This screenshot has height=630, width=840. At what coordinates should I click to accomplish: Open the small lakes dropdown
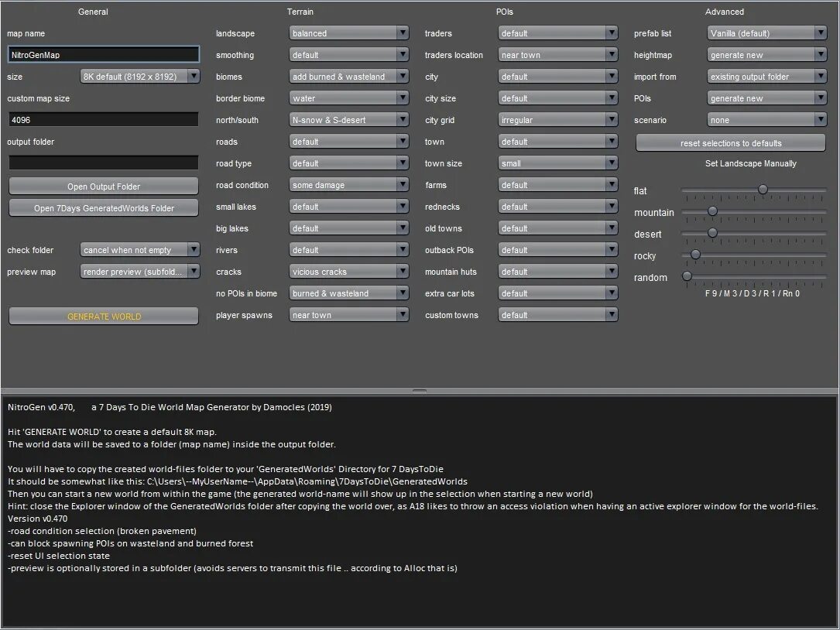(x=348, y=207)
